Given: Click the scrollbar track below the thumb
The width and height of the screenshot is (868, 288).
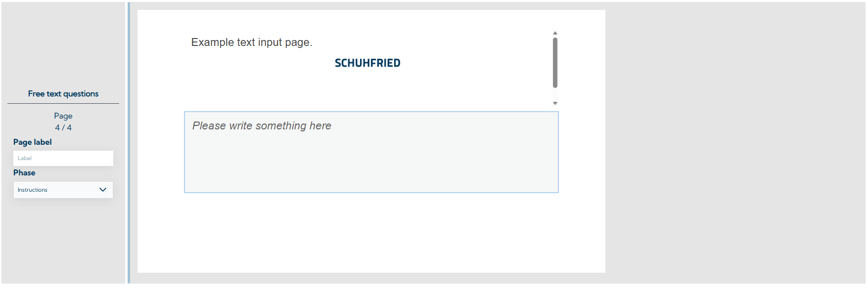Looking at the screenshot, I should point(555,94).
